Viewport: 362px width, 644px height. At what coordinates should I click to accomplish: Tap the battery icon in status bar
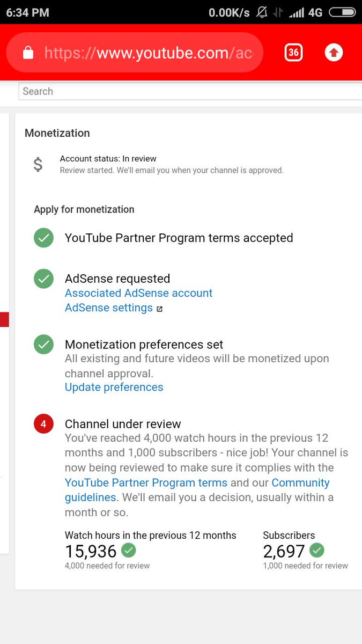342,12
